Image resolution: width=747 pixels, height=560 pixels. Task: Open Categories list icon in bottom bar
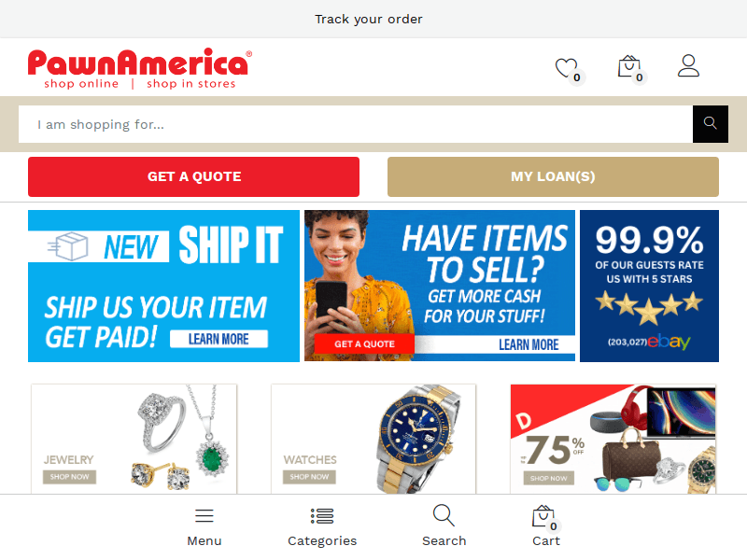(x=322, y=516)
